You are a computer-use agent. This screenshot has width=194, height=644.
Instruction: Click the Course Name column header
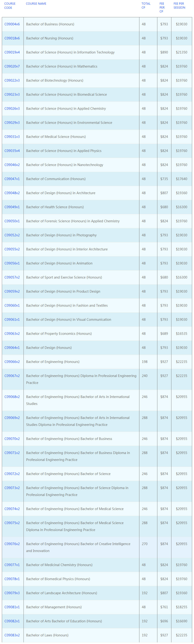click(36, 4)
